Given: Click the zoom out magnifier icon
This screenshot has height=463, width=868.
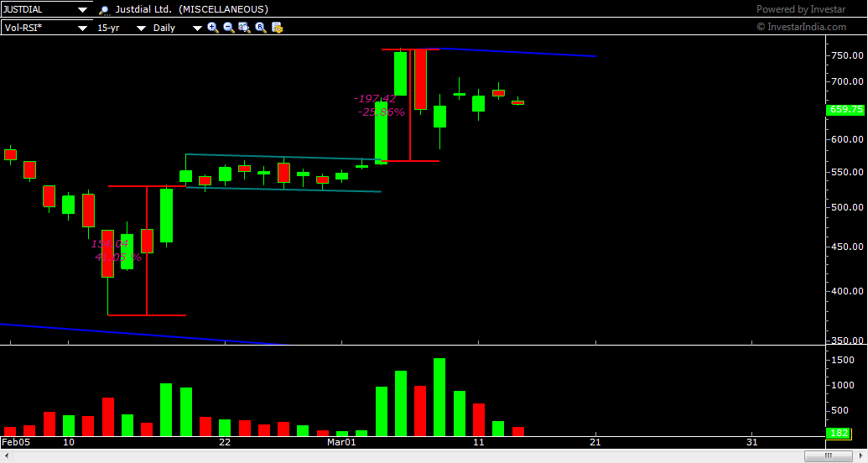Looking at the screenshot, I should (229, 27).
